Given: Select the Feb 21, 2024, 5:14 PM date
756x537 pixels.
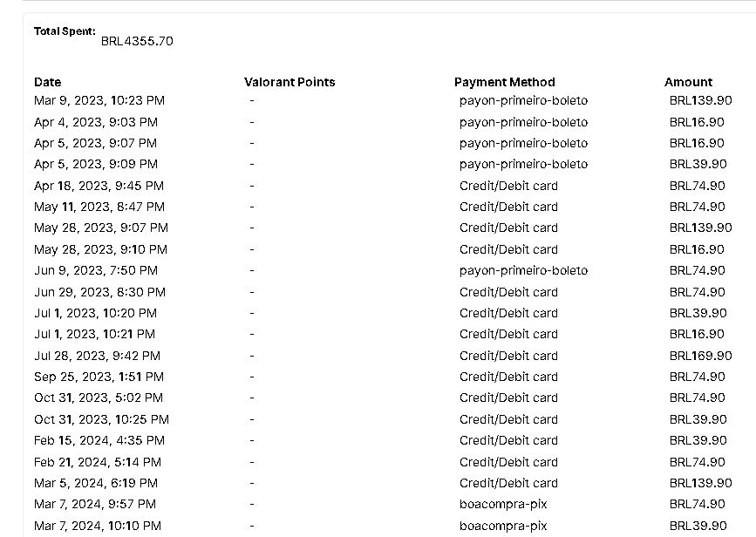Looking at the screenshot, I should tap(98, 462).
